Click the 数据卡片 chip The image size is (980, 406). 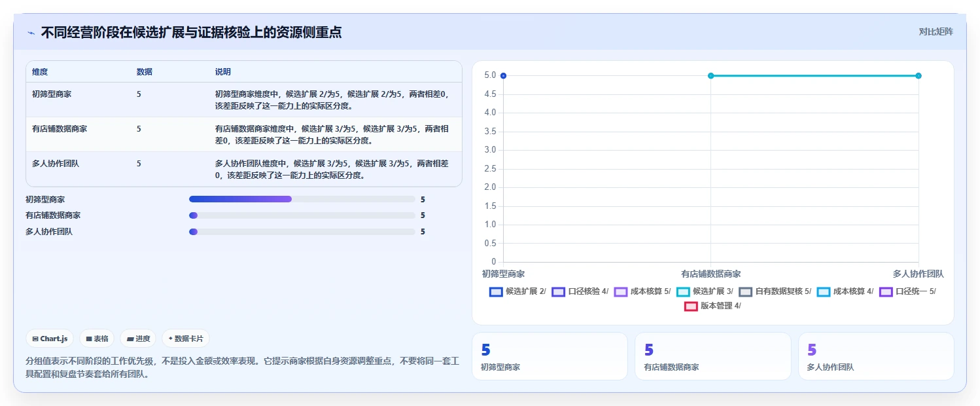coord(186,339)
